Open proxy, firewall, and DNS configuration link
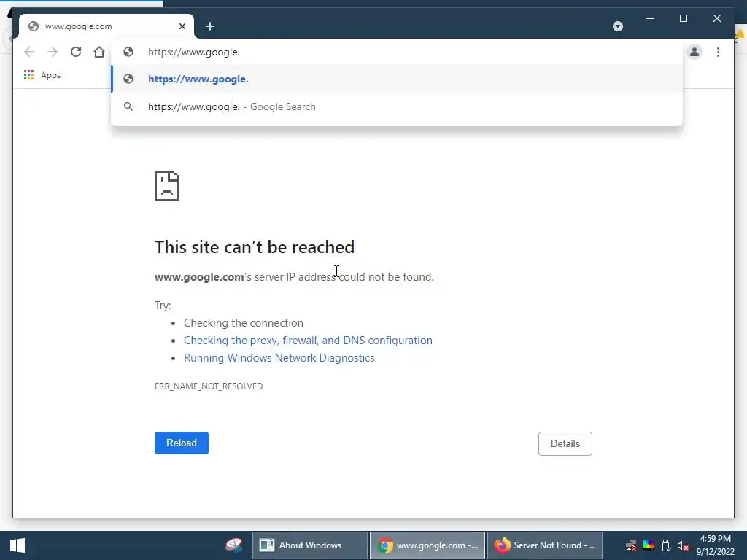Screen dimensions: 747x560 click(x=308, y=341)
